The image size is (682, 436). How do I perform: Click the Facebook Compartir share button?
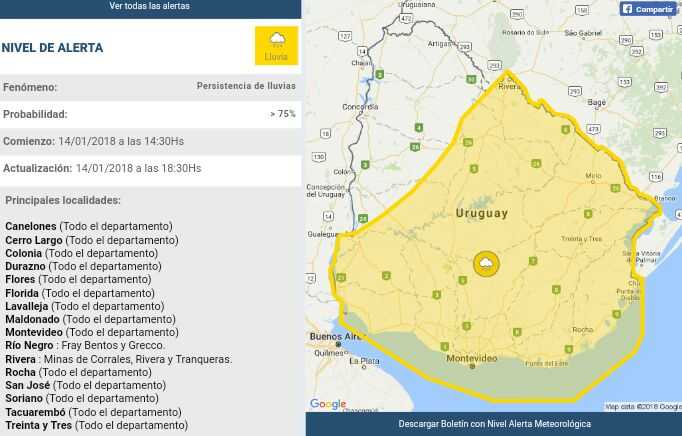pos(648,9)
